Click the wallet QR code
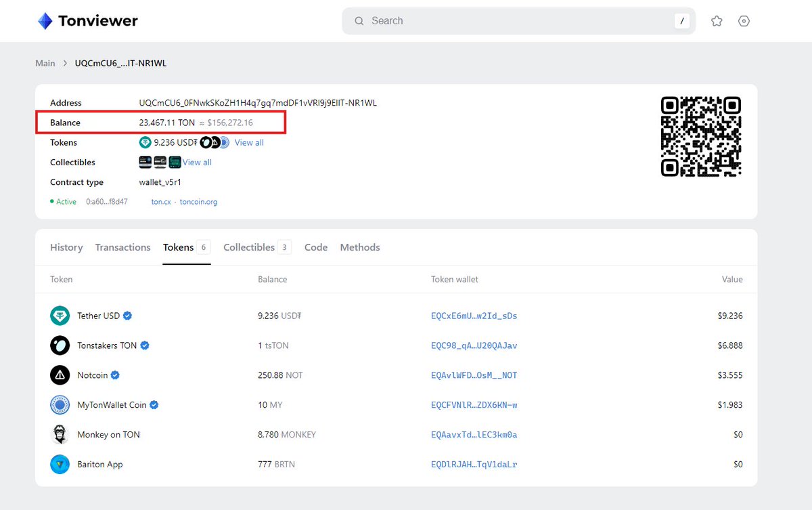This screenshot has height=510, width=812. coord(701,137)
